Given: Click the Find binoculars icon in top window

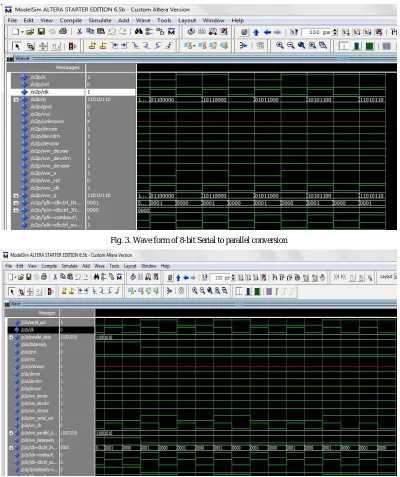Looking at the screenshot, I should pos(139,32).
